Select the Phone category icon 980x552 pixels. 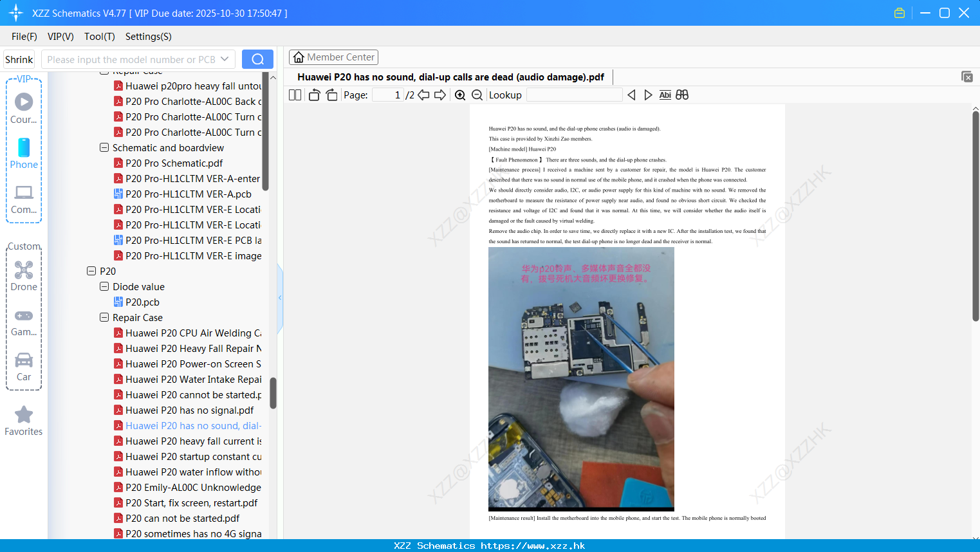coord(24,147)
